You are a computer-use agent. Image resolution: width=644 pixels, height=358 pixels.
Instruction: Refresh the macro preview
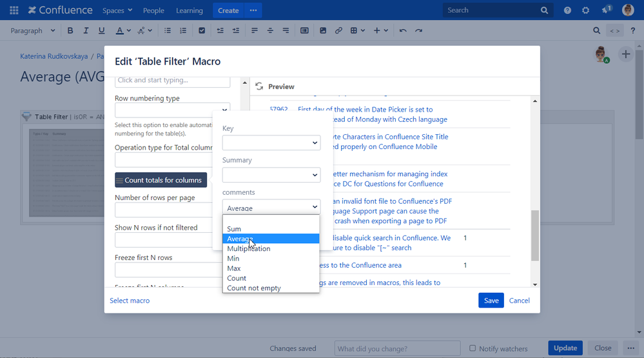[x=259, y=86]
